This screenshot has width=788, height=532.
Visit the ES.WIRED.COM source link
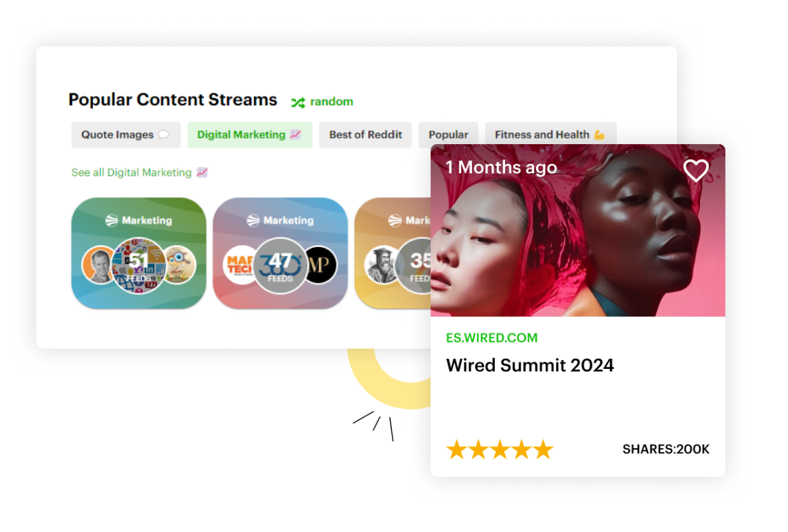(x=491, y=338)
